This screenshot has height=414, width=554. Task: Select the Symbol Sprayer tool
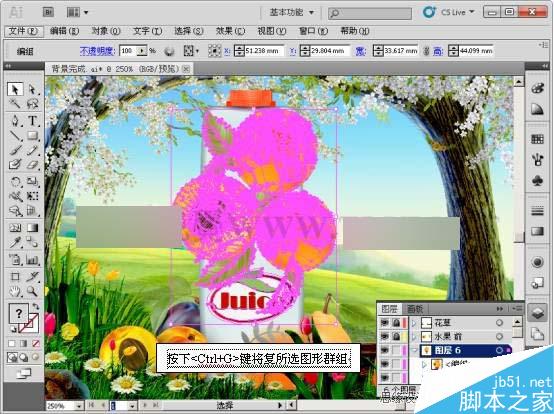(15, 260)
